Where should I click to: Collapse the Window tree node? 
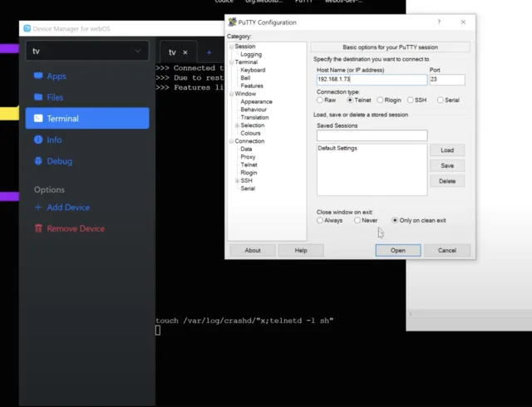click(231, 94)
